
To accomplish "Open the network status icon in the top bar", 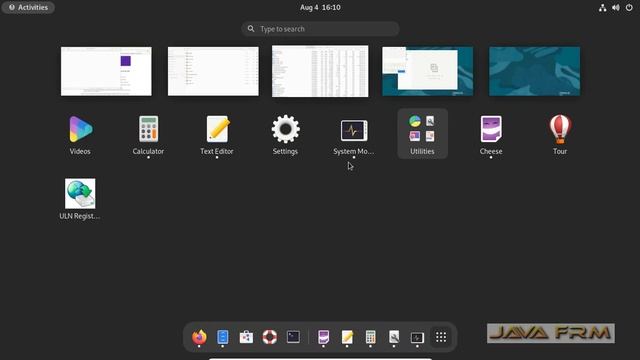I will coord(602,7).
